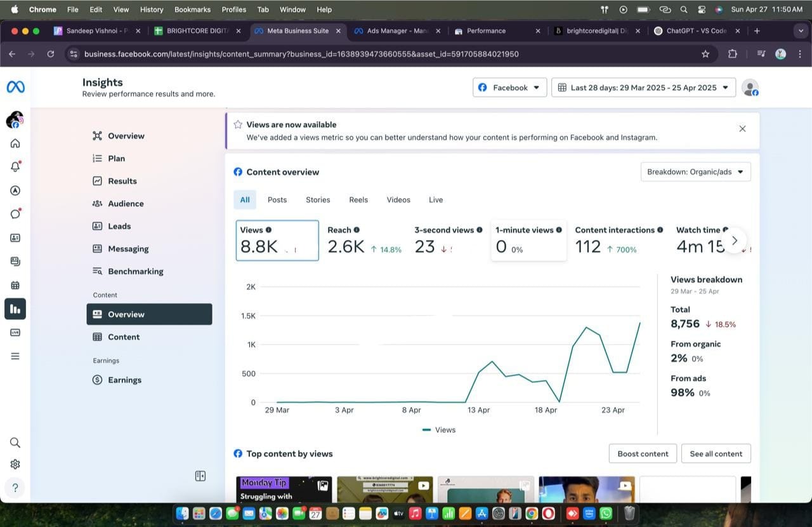This screenshot has height=527, width=812.
Task: Open WhatsApp from the Dock
Action: [x=606, y=513]
